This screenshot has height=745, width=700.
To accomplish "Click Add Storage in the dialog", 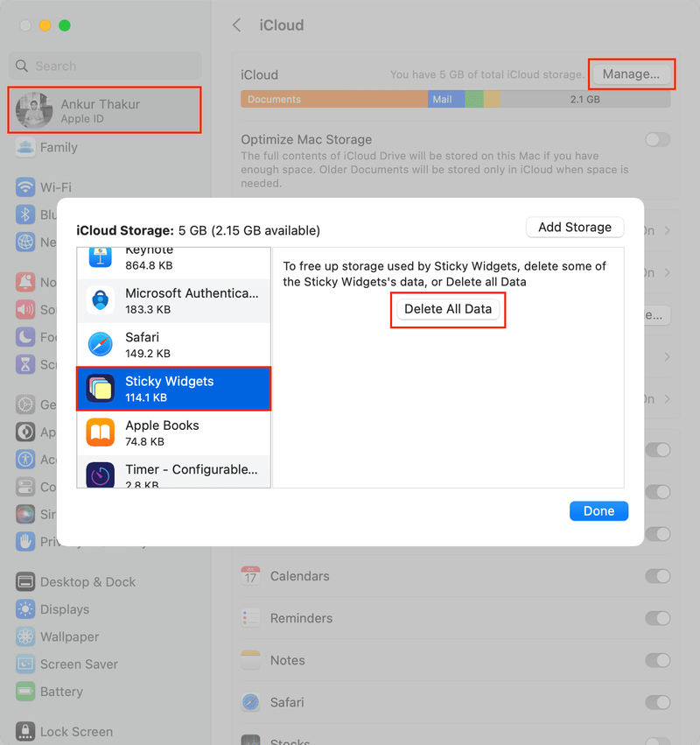I will 575,227.
